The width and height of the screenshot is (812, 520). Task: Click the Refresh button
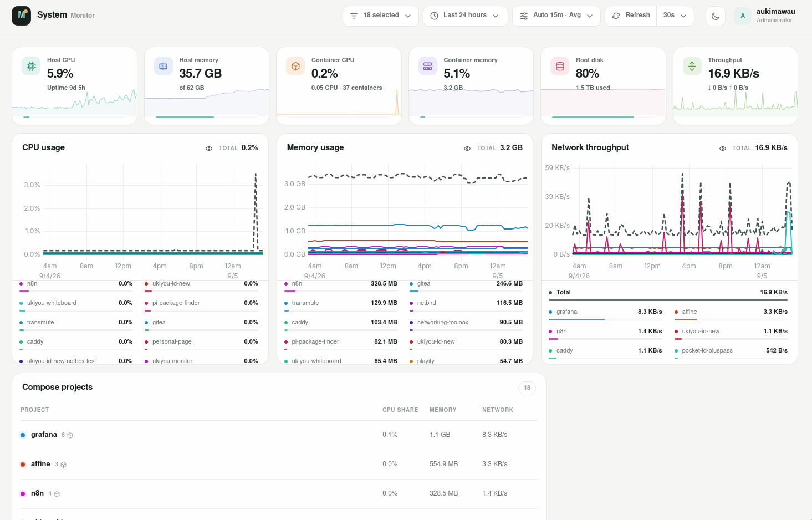point(631,16)
